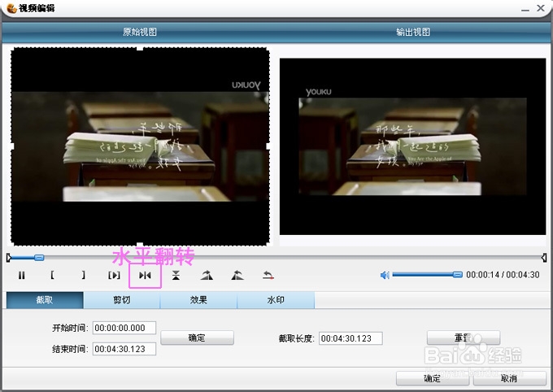This screenshot has height=392, width=553.
Task: Open the 效果 tab
Action: 198,300
